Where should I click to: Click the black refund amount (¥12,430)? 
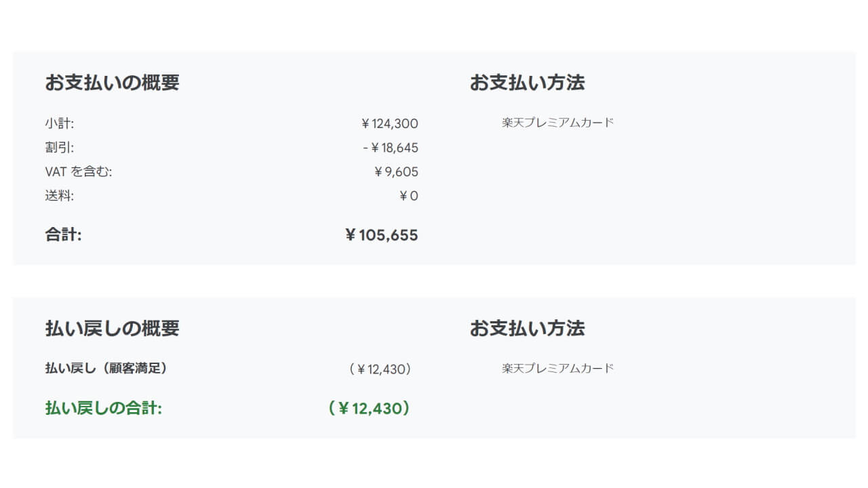pyautogui.click(x=380, y=369)
